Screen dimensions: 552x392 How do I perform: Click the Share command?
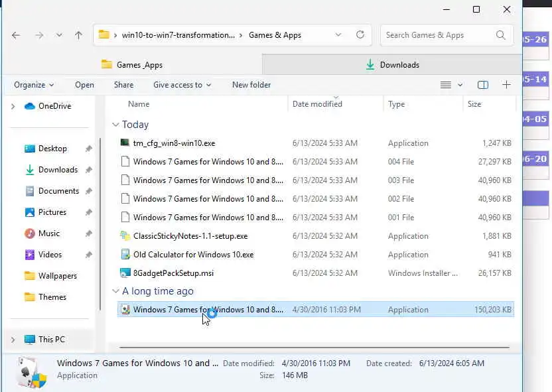tap(123, 85)
